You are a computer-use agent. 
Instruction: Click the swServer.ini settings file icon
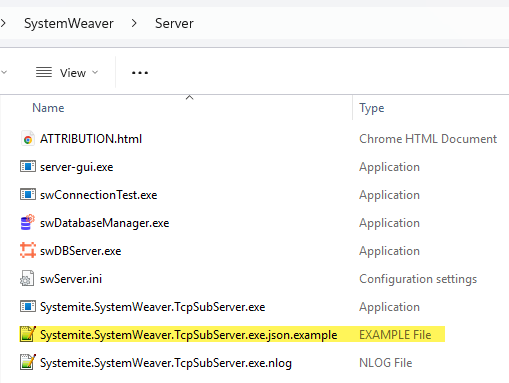27,278
